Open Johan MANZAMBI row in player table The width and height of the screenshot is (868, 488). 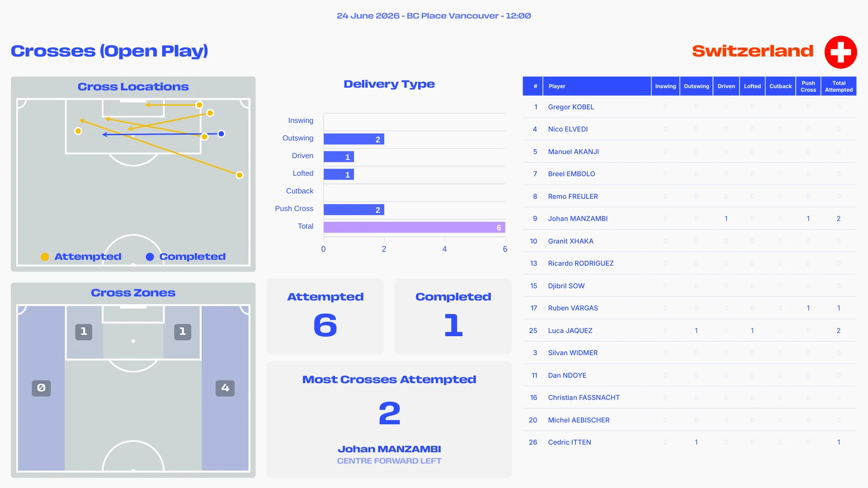click(x=689, y=219)
